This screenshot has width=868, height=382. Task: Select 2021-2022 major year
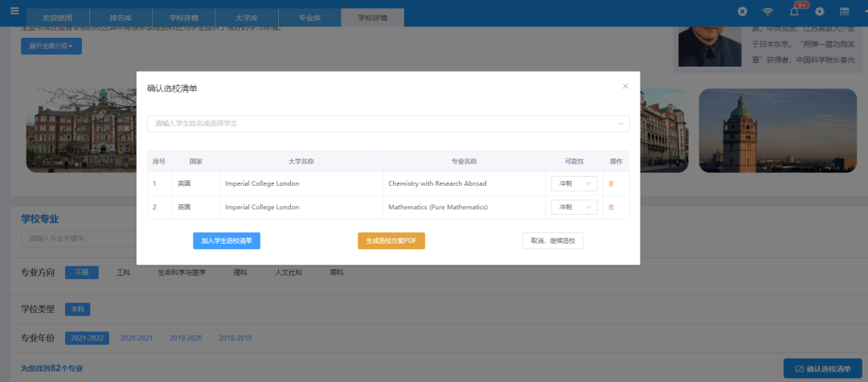[87, 339]
